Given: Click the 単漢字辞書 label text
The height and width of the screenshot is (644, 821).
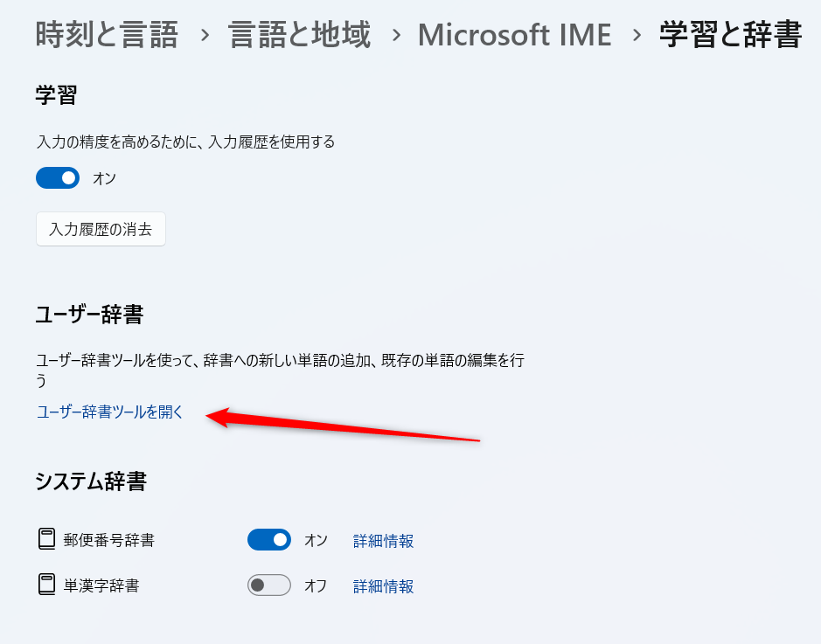Looking at the screenshot, I should pyautogui.click(x=101, y=585).
